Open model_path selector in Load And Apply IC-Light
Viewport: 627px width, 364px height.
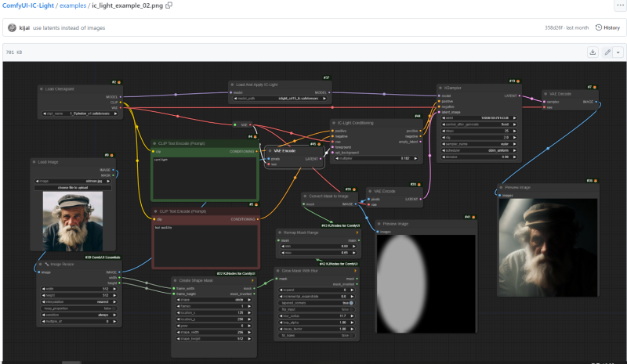(280, 99)
